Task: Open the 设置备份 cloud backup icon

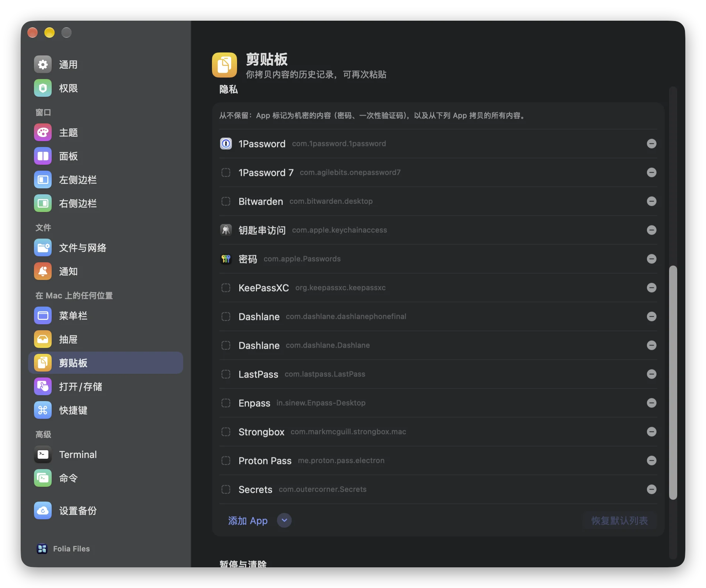Action: (43, 511)
